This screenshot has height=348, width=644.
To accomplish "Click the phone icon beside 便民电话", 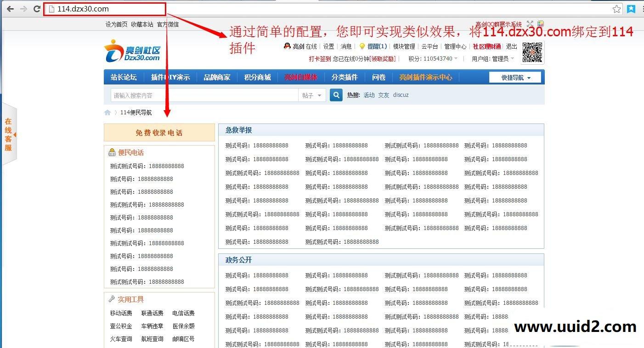I will (112, 152).
